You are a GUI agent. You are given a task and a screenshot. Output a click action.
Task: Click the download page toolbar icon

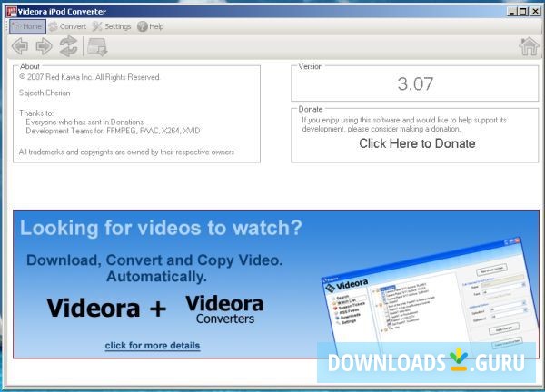point(97,47)
